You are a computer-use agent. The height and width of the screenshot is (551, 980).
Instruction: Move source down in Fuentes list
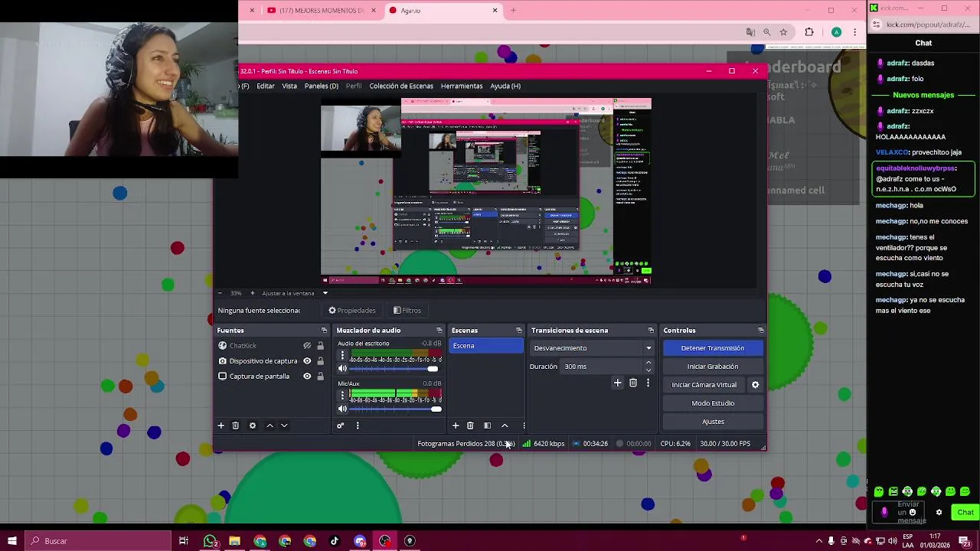pyautogui.click(x=284, y=425)
